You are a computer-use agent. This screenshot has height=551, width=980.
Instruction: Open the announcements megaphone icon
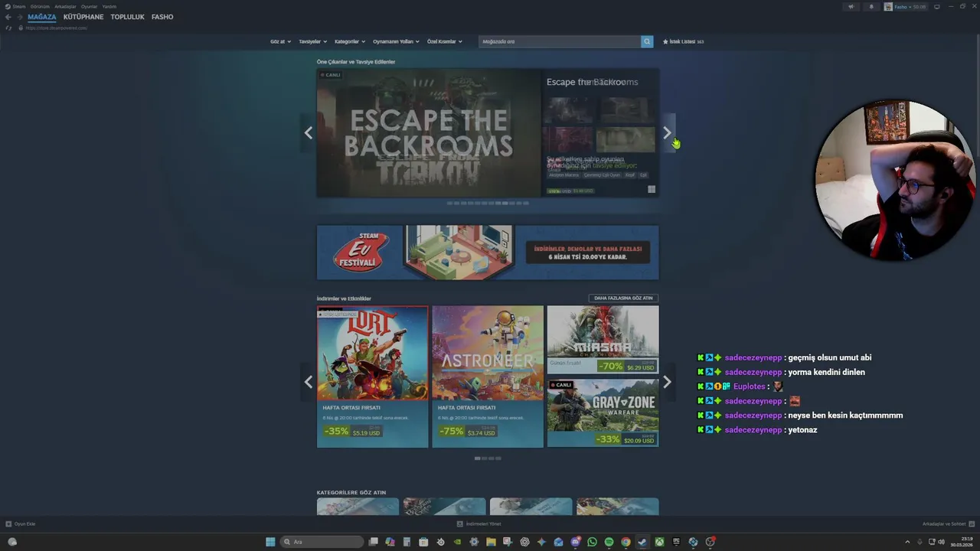851,7
